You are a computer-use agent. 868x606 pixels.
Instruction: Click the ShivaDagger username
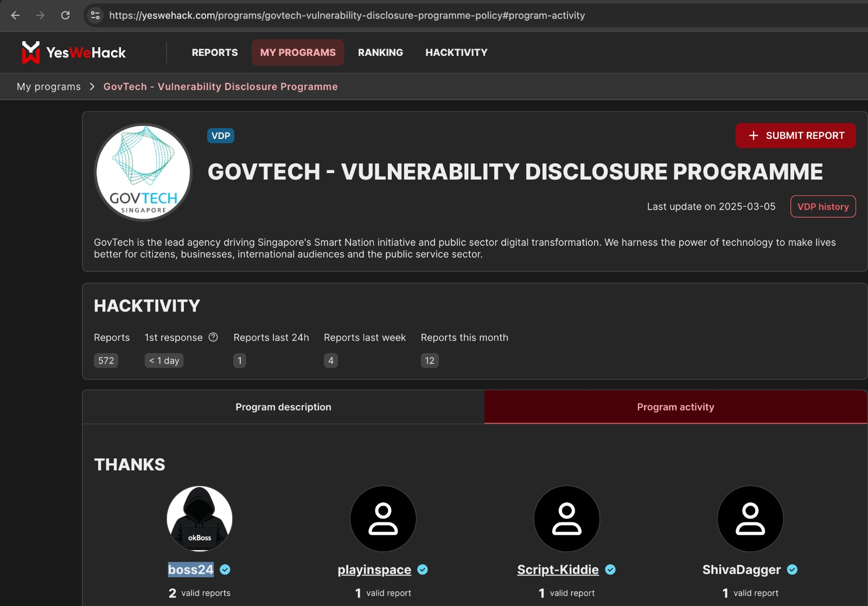(742, 570)
